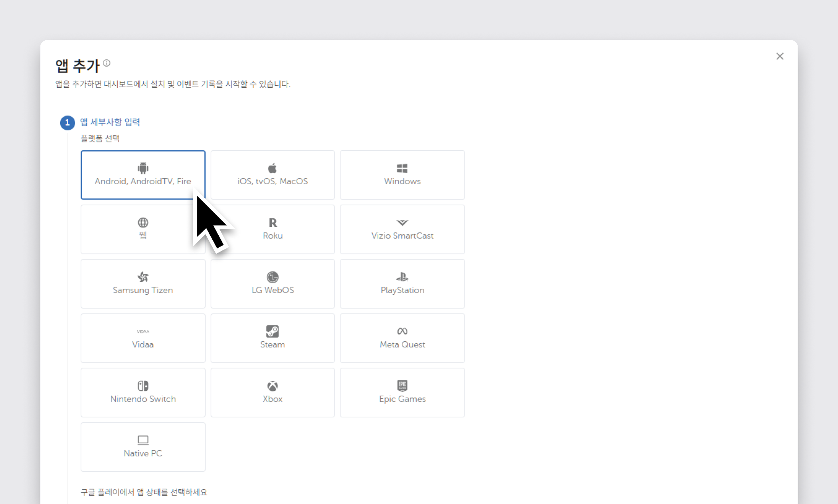Image resolution: width=838 pixels, height=504 pixels.
Task: Click the Vidaa logo icon
Action: pos(143,331)
